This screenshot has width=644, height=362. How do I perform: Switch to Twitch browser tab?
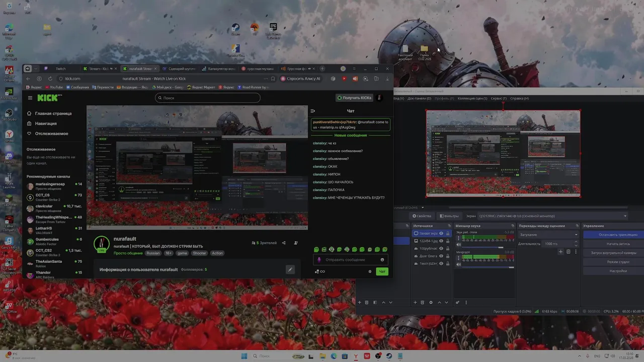click(x=60, y=68)
